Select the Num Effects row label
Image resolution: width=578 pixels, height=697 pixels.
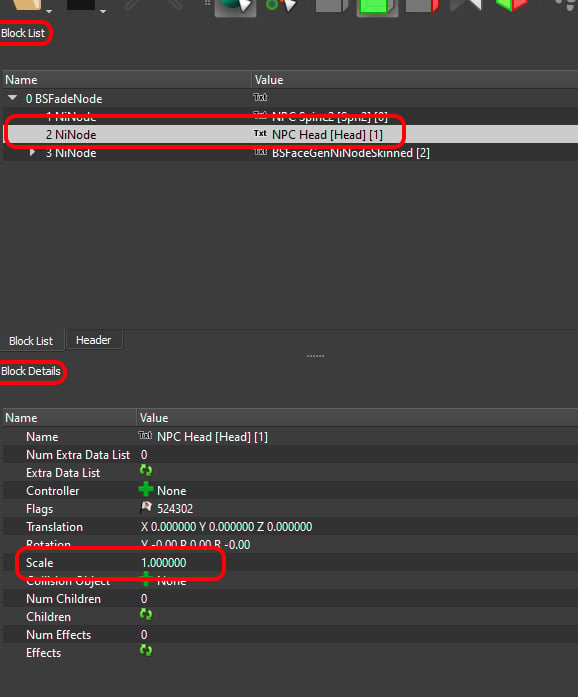[x=58, y=635]
